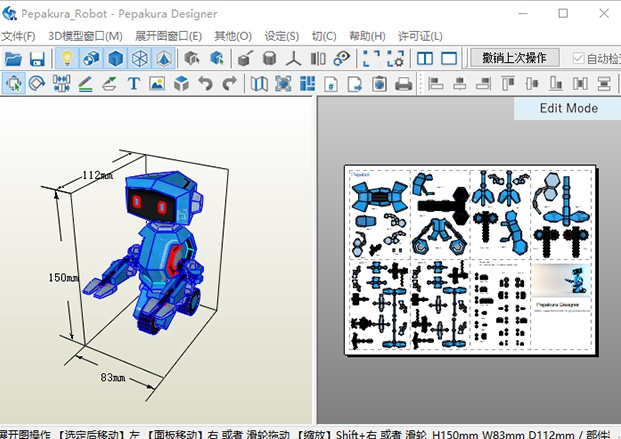This screenshot has width=621, height=439.
Task: Toggle the blue pyramid display icon
Action: [164, 59]
